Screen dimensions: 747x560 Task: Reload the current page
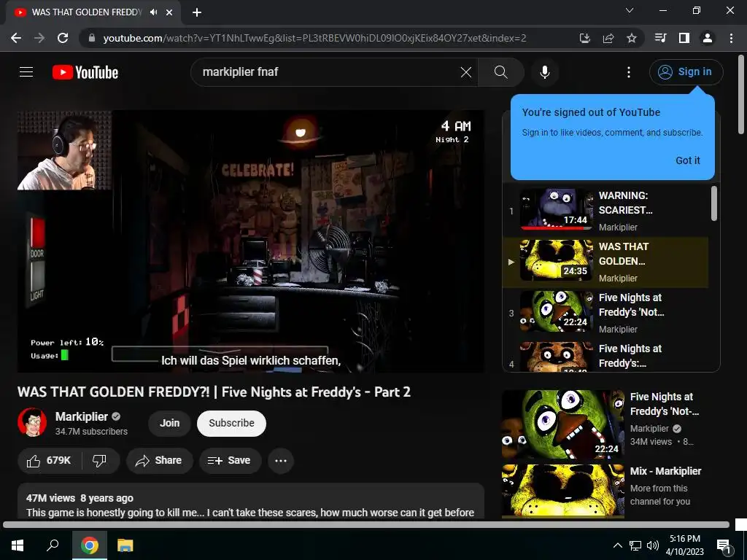coord(63,38)
